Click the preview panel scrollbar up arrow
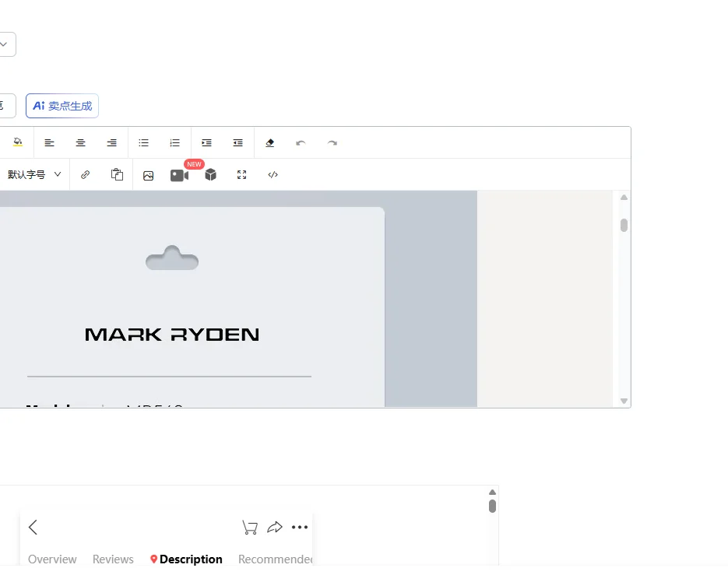 493,492
